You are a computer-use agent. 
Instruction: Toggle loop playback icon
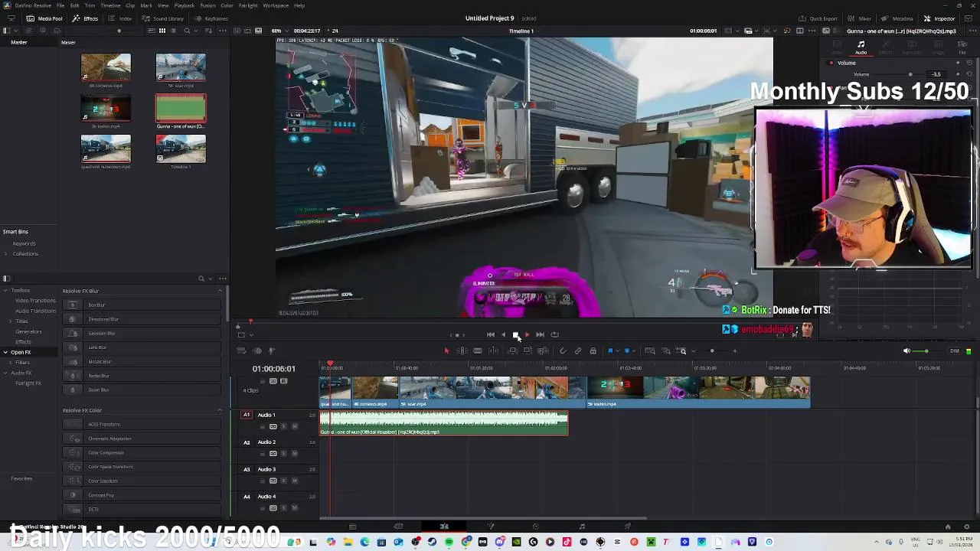[x=555, y=334]
